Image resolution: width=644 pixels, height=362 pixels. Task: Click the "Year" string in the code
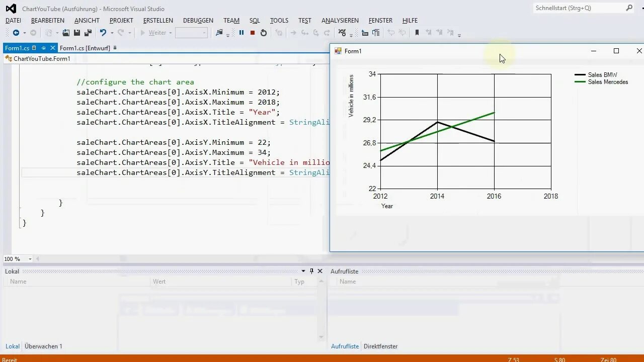tap(262, 112)
